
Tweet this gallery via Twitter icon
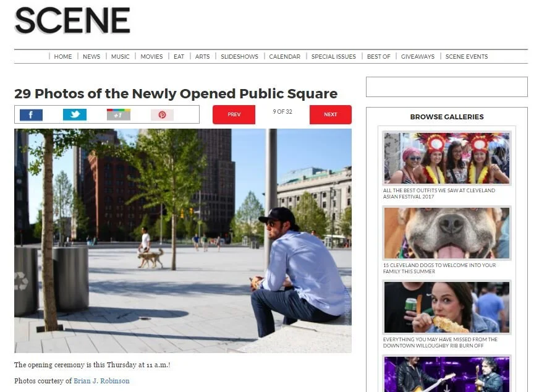click(75, 115)
